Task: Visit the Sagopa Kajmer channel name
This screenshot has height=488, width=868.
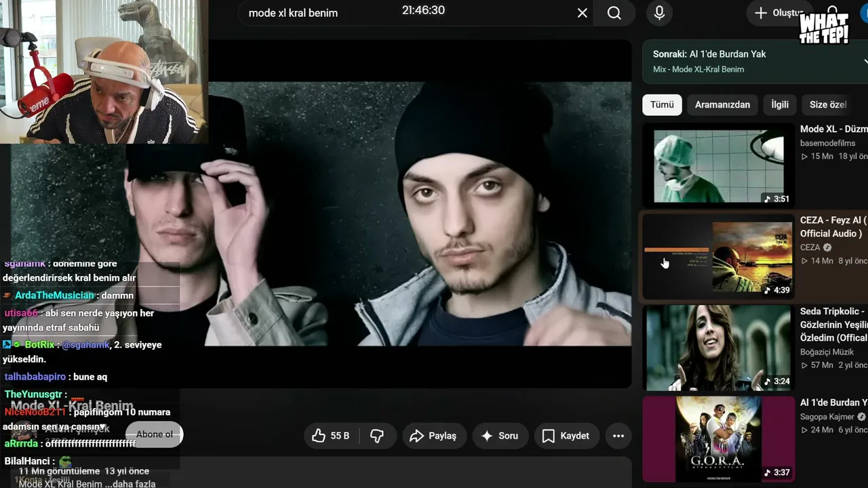Action: pyautogui.click(x=827, y=417)
